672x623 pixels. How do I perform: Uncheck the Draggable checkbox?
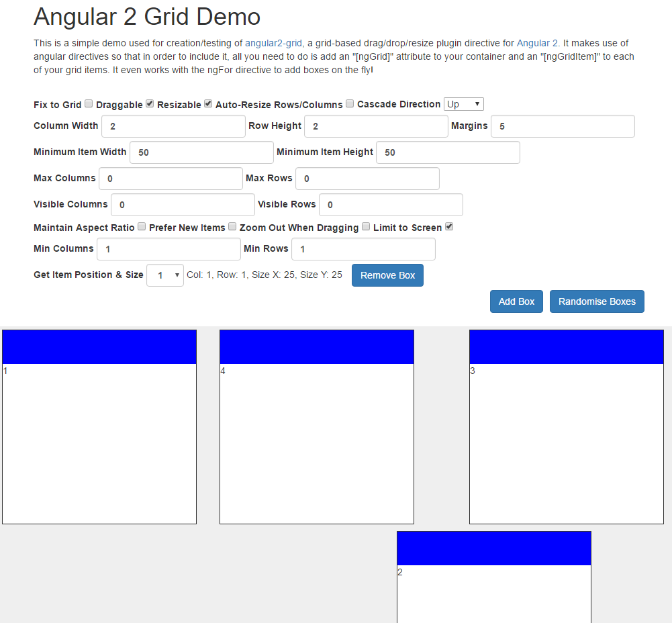coord(150,103)
